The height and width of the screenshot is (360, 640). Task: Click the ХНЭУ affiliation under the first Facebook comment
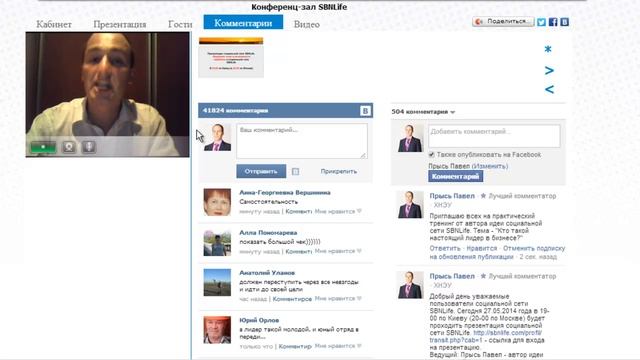coord(442,205)
